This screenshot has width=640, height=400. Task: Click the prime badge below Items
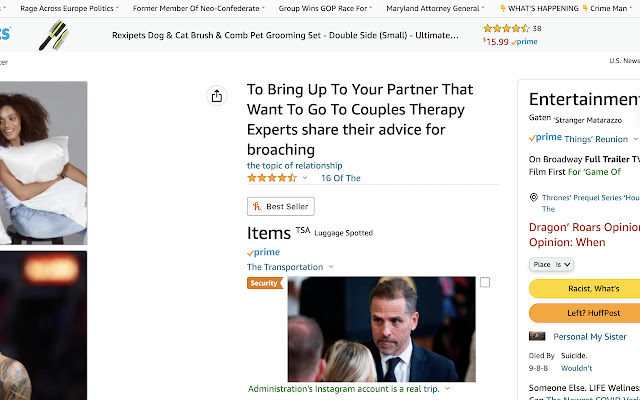pos(263,252)
